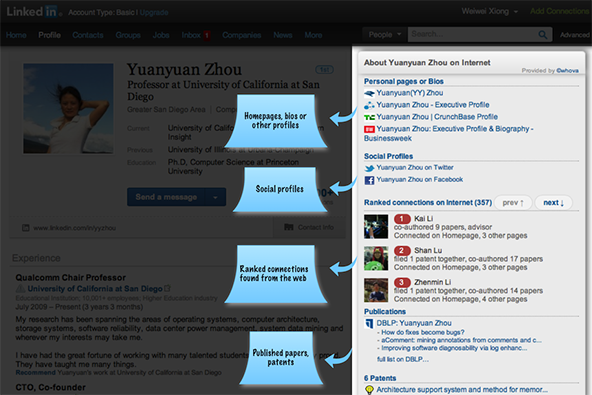Click the Shan Lu connection name
Screen dimensions: 592x395
point(428,250)
